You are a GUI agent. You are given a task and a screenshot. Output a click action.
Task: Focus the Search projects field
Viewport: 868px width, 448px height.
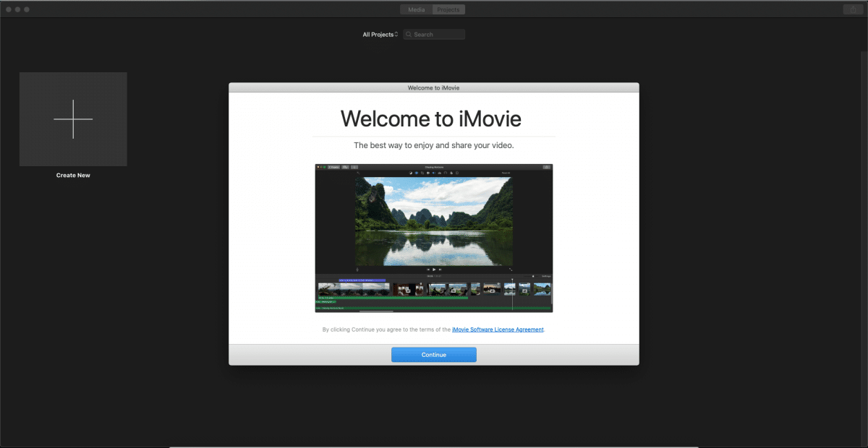438,35
